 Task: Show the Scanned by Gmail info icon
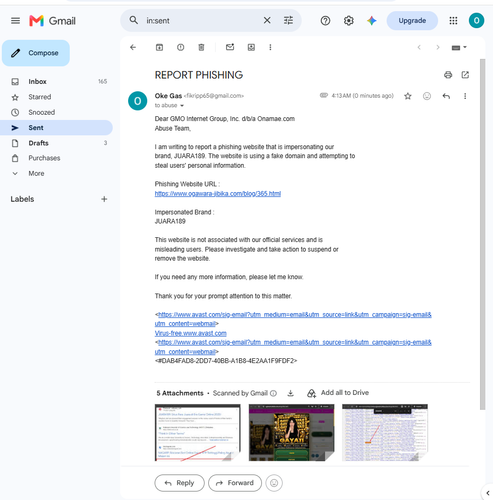(x=273, y=393)
